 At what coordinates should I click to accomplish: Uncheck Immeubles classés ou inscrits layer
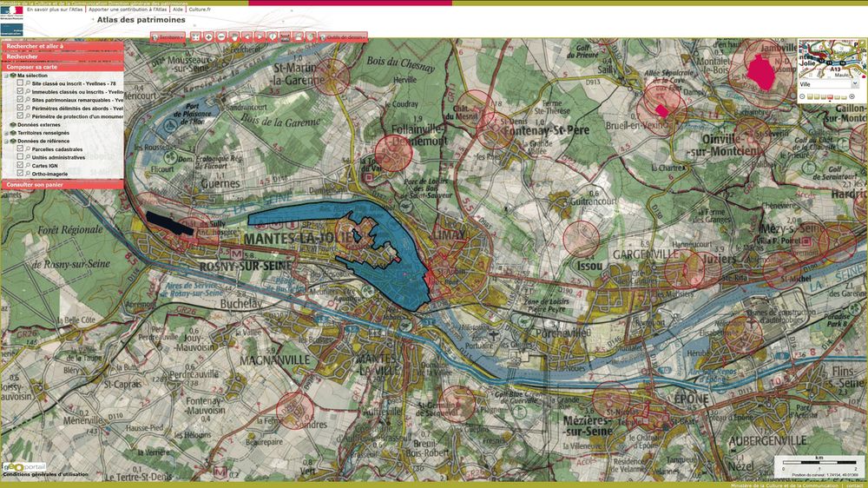pyautogui.click(x=21, y=91)
